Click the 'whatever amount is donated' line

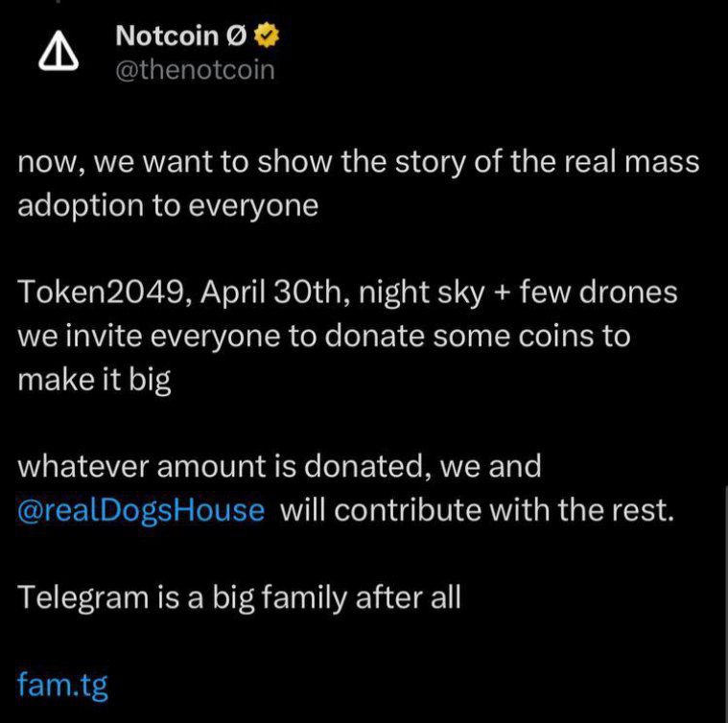(x=279, y=466)
